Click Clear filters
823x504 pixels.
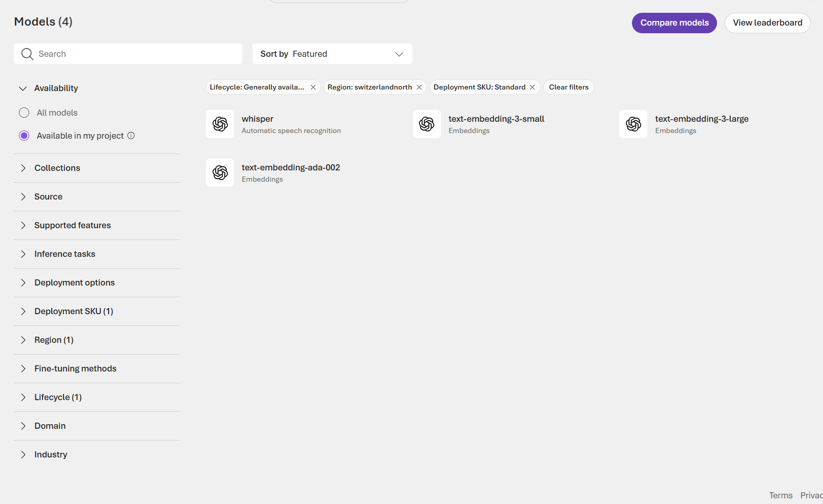(x=568, y=87)
